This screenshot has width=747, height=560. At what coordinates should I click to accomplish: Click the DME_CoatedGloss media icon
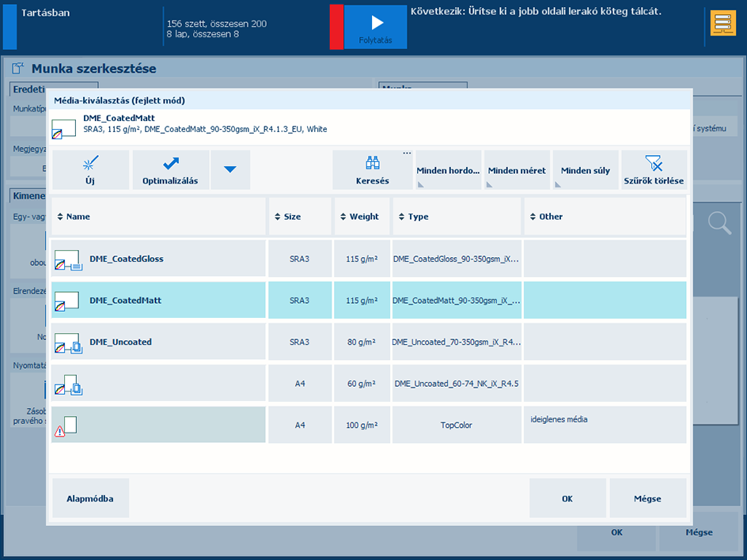pyautogui.click(x=67, y=260)
